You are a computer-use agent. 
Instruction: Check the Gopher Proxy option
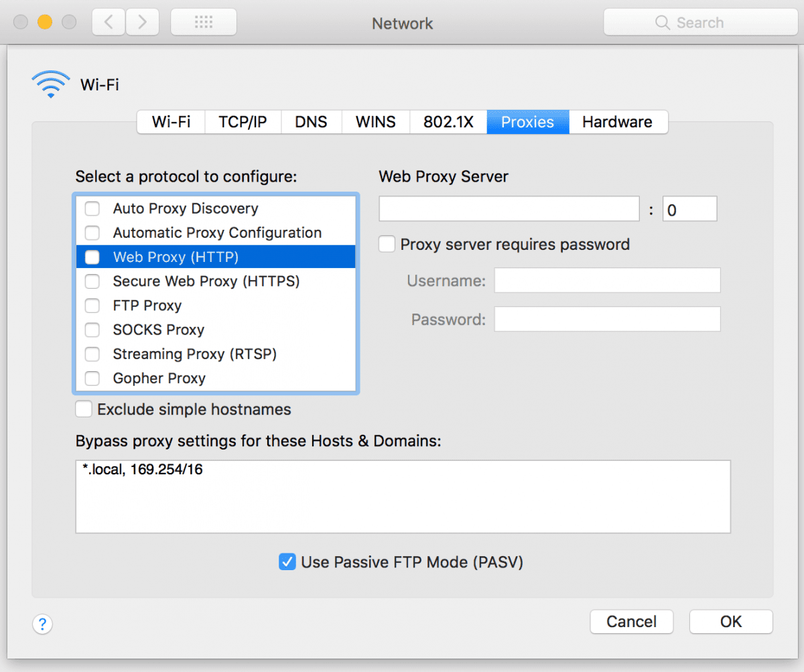(92, 379)
